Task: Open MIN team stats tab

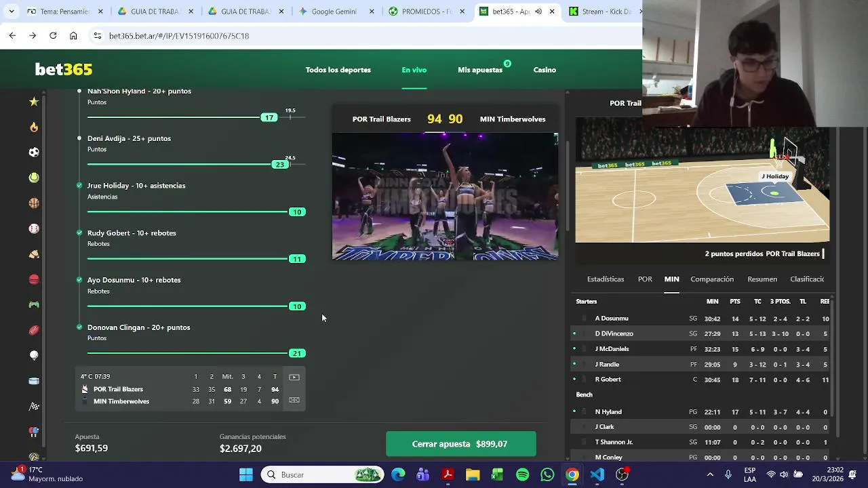Action: (x=671, y=279)
